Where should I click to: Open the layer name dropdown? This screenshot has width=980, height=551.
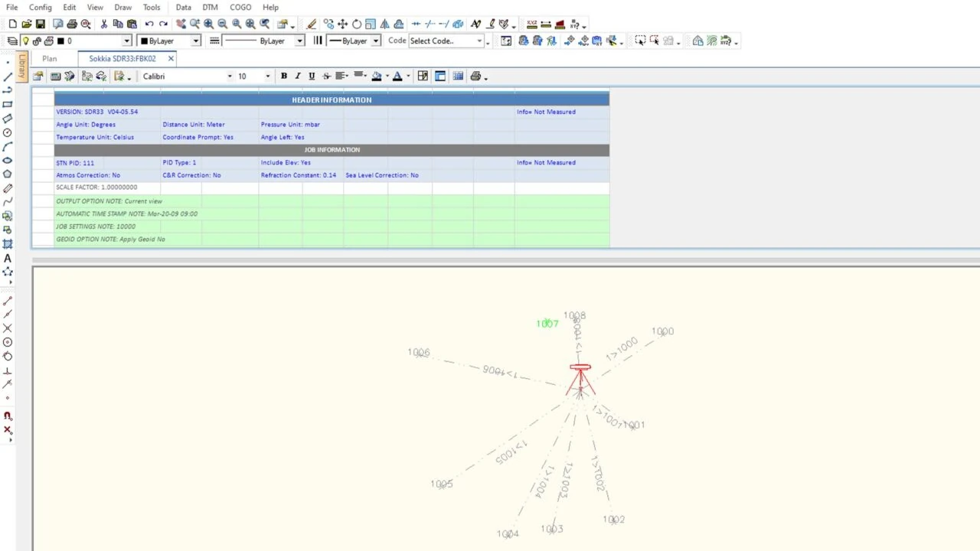click(x=126, y=41)
